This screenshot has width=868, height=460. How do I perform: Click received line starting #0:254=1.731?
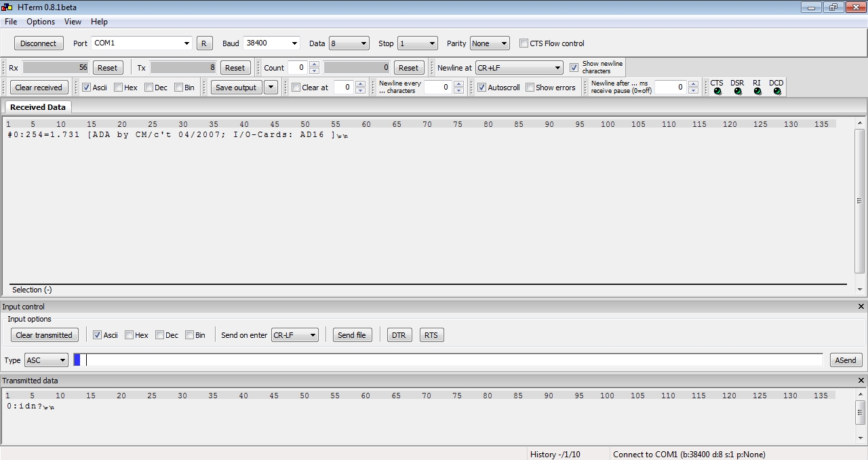point(177,135)
